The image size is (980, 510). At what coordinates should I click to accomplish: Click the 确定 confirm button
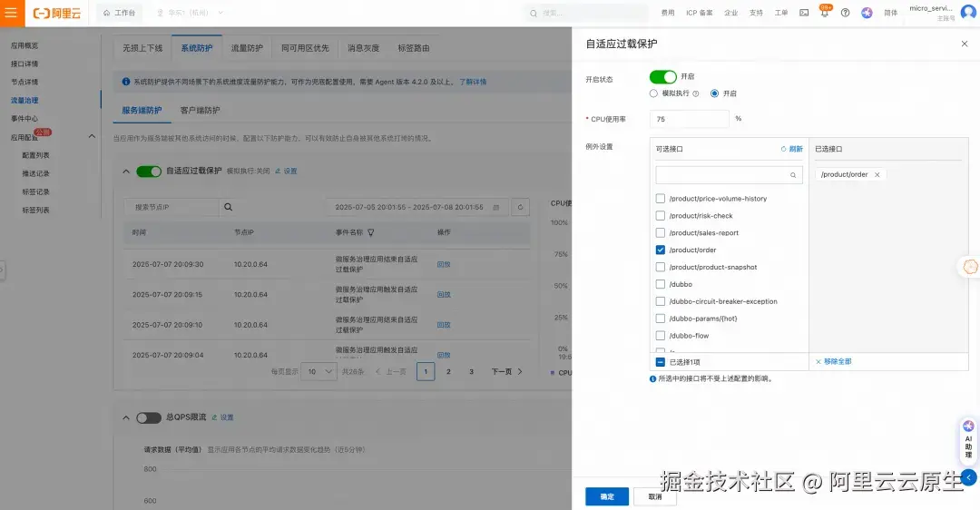(607, 496)
